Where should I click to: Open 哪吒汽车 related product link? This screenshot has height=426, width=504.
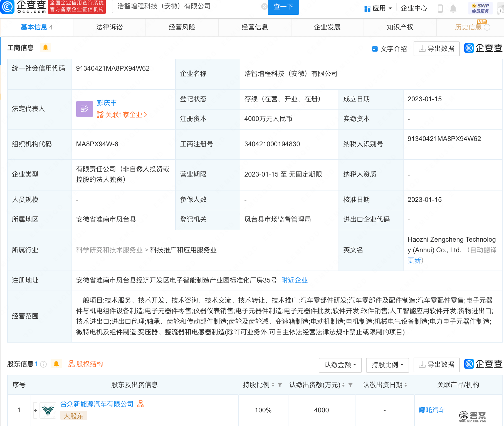(432, 410)
